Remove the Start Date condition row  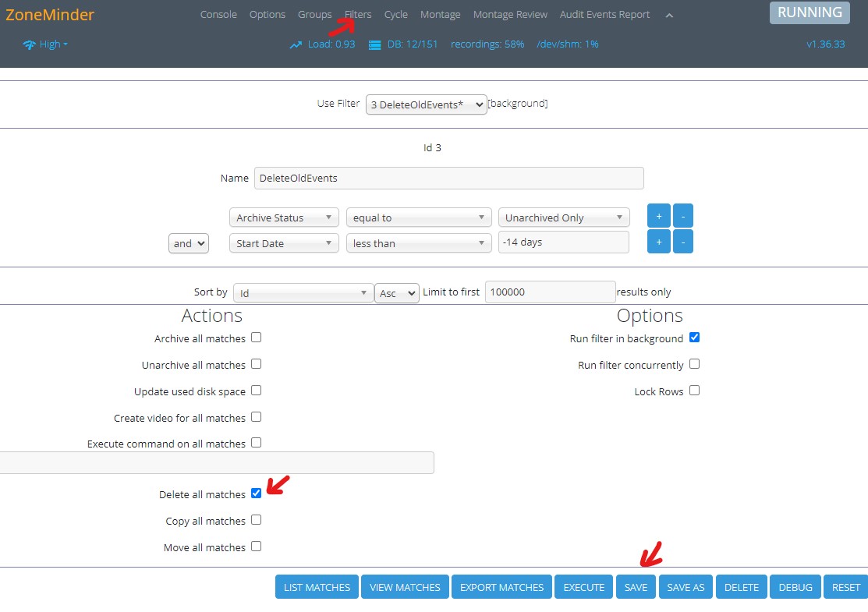[x=682, y=242]
